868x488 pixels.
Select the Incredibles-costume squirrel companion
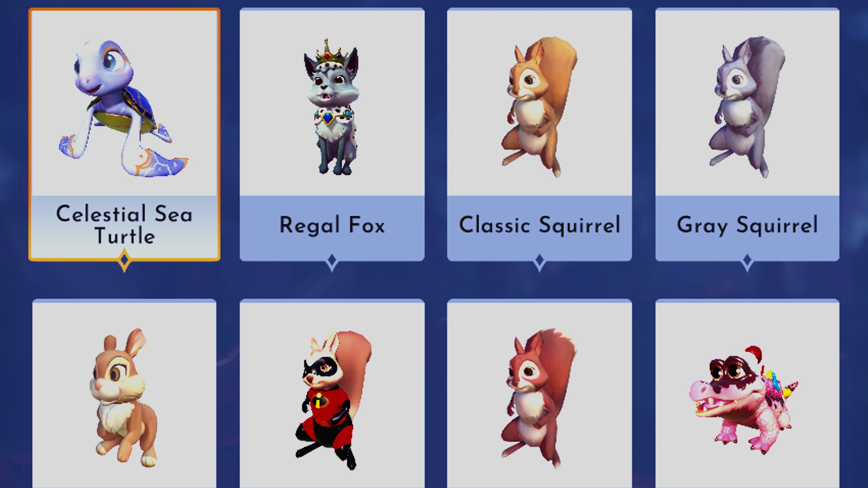[333, 400]
